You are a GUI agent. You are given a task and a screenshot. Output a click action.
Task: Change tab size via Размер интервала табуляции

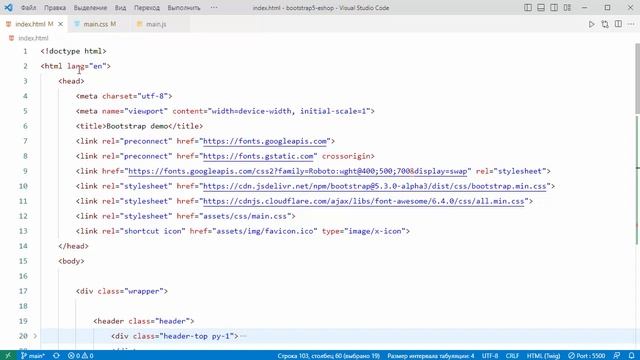click(431, 356)
